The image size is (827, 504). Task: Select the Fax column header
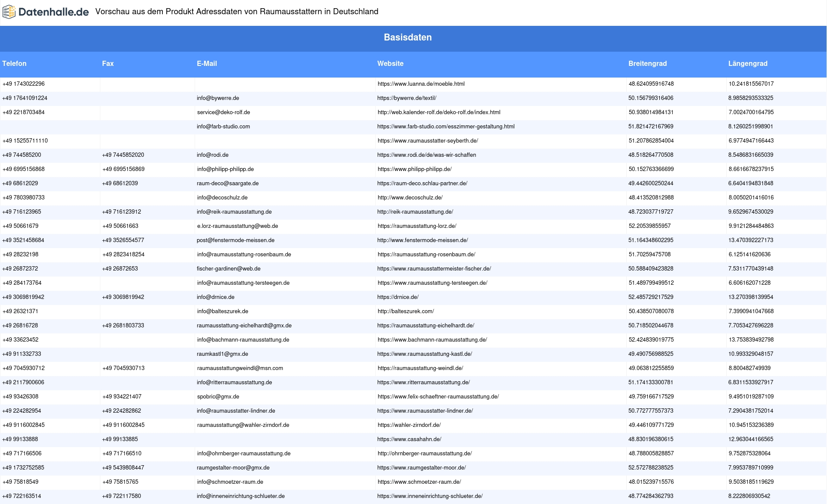(x=108, y=63)
